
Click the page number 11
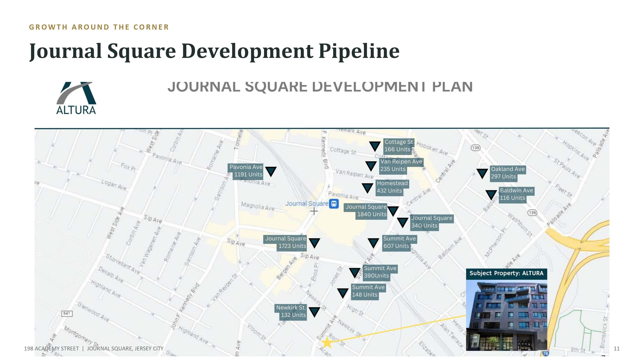[617, 348]
